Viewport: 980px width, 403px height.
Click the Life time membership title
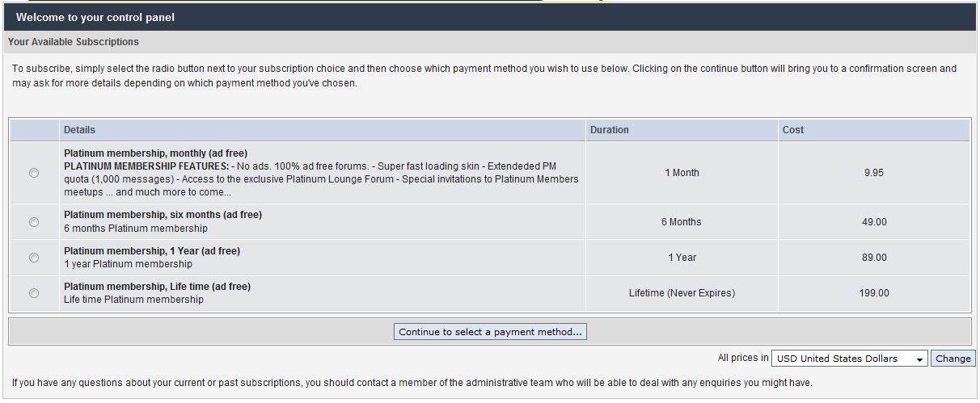157,287
